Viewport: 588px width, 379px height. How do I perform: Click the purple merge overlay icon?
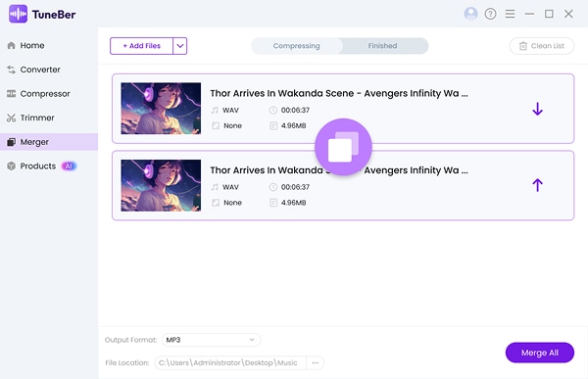343,147
